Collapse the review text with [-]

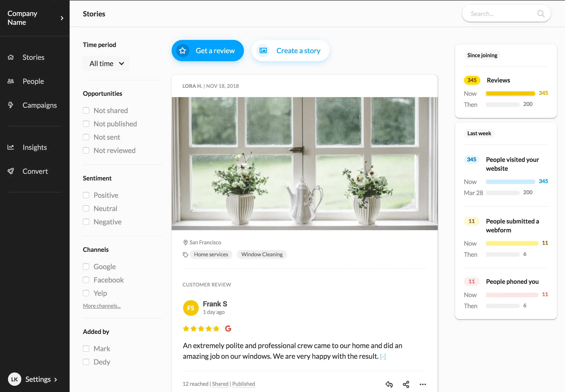click(x=383, y=356)
